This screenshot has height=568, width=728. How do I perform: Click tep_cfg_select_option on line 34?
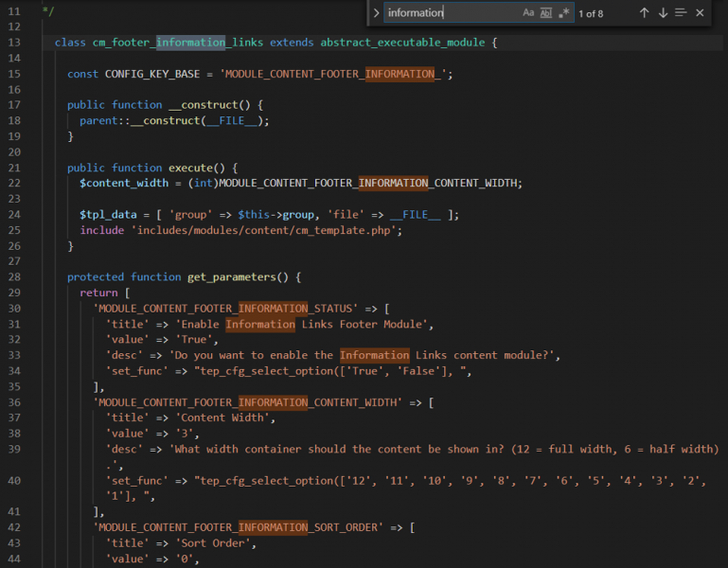(267, 371)
